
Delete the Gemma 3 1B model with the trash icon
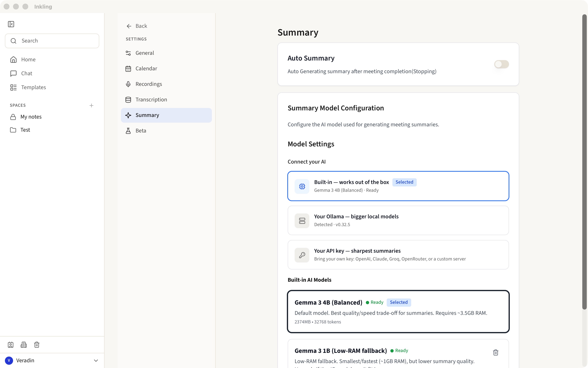pyautogui.click(x=496, y=352)
